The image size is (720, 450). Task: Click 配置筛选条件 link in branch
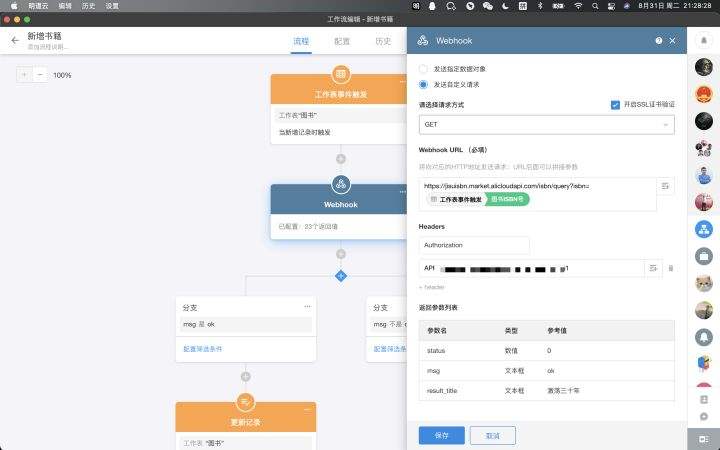pyautogui.click(x=202, y=349)
